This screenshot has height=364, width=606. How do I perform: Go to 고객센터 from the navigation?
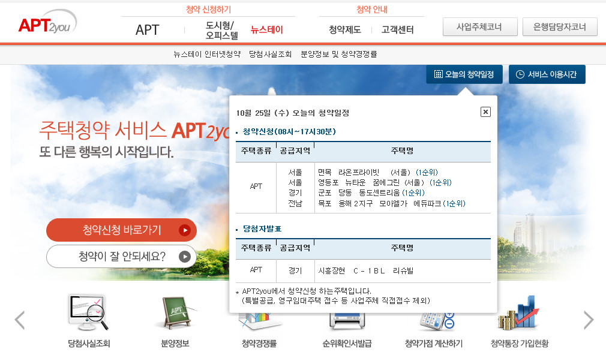(400, 29)
